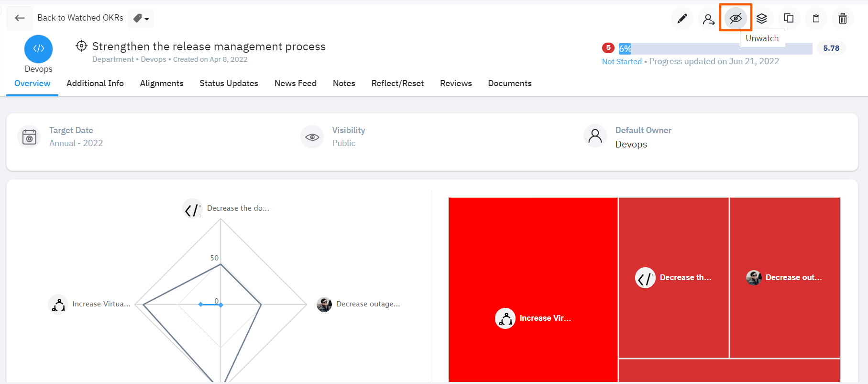Click the stacked layers icon
The width and height of the screenshot is (868, 384).
pos(762,19)
